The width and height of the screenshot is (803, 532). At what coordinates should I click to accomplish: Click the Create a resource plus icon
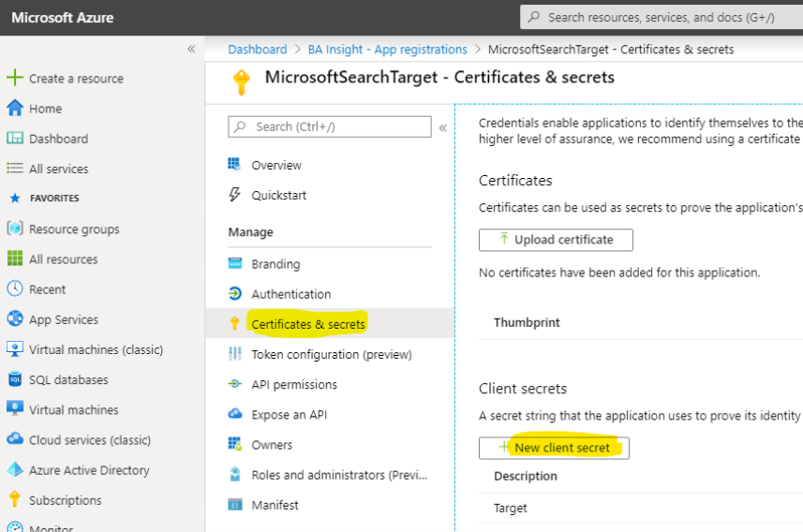click(x=14, y=79)
